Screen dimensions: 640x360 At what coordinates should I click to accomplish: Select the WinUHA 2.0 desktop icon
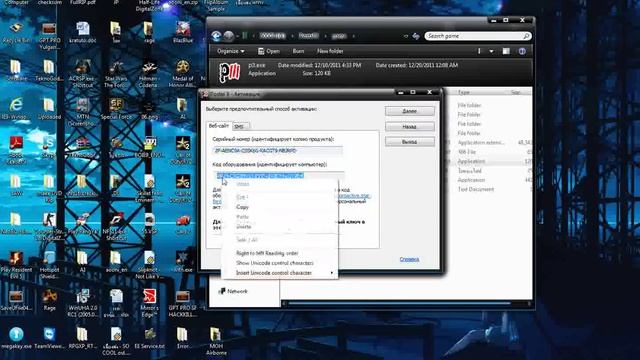click(83, 303)
